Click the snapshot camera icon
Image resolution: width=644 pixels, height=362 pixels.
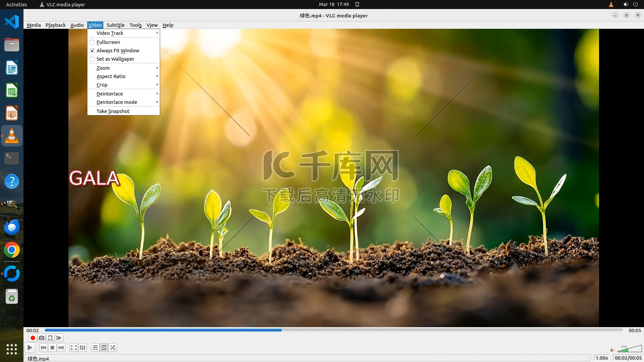[x=42, y=338]
